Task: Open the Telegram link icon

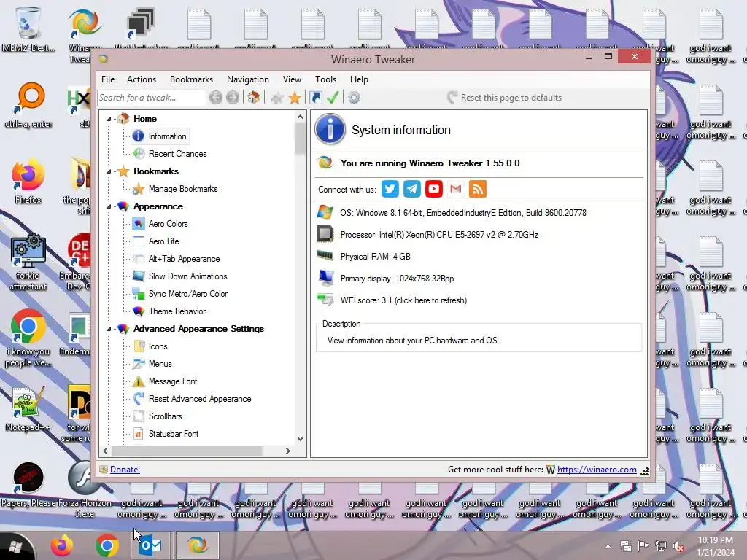Action: [412, 189]
